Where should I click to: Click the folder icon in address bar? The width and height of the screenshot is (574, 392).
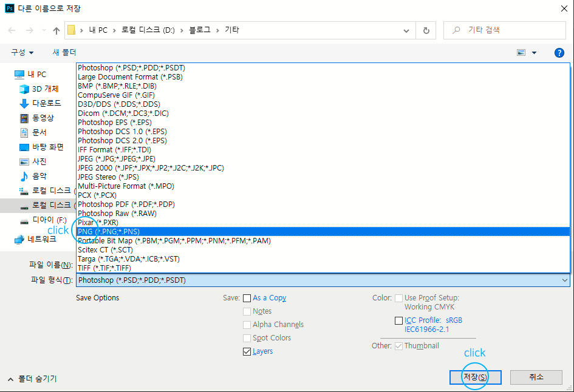(x=72, y=30)
